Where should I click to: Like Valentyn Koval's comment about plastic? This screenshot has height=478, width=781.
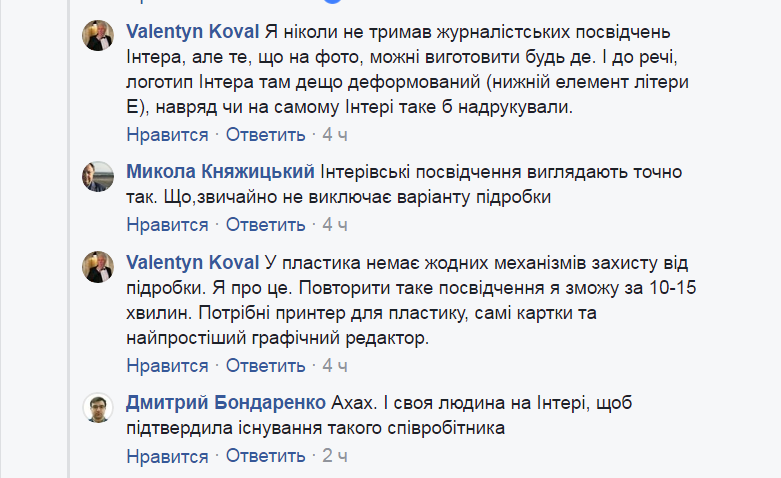[x=167, y=366]
